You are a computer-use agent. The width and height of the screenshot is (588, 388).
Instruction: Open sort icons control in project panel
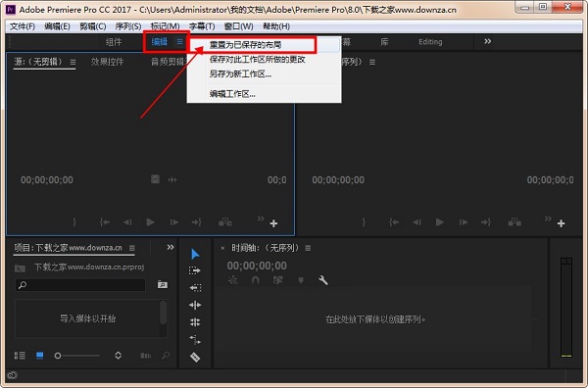click(x=119, y=356)
